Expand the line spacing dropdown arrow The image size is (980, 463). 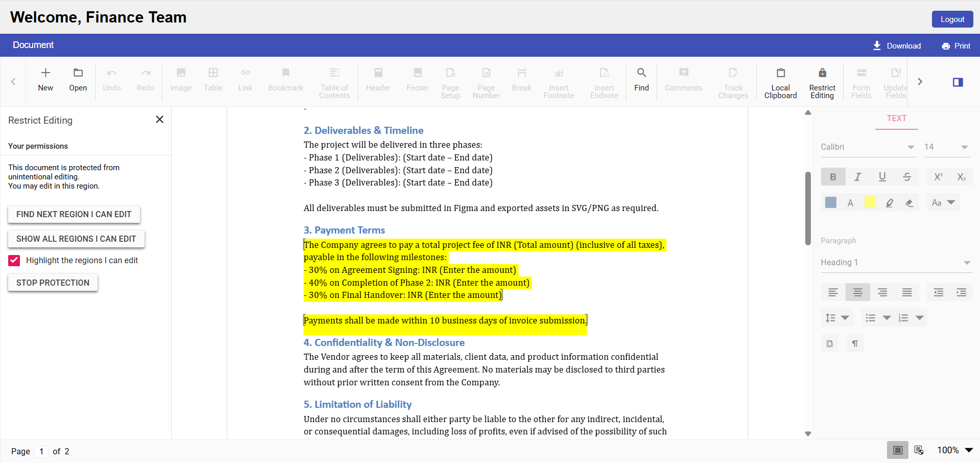(x=845, y=318)
